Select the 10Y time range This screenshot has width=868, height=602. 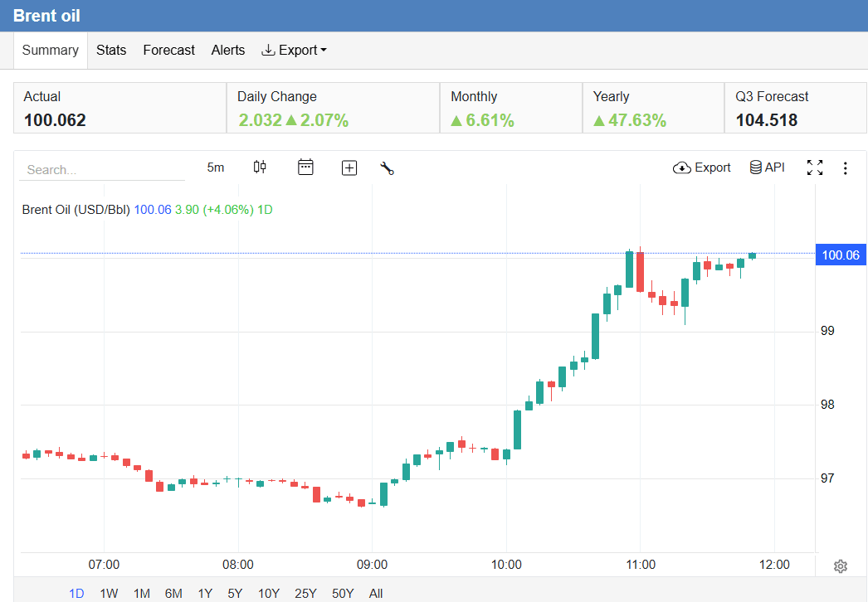tap(269, 593)
